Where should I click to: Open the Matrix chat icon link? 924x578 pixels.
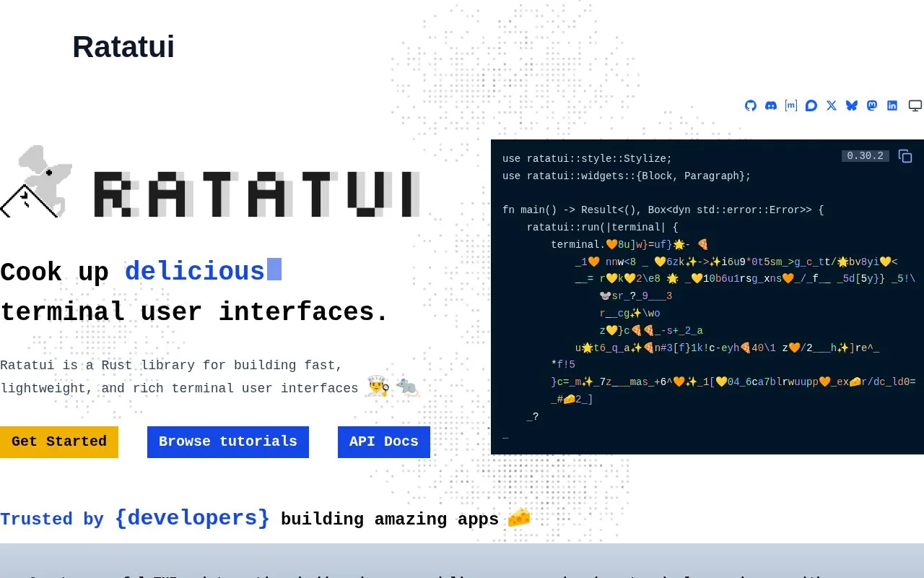coord(791,105)
